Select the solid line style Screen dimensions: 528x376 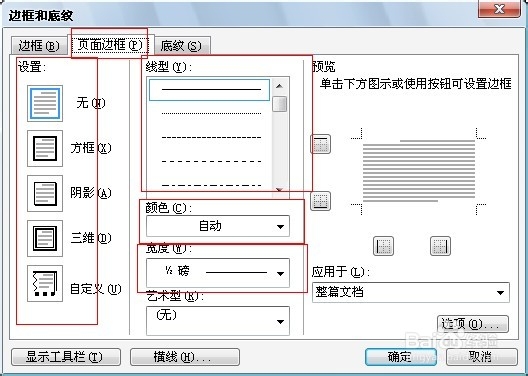pyautogui.click(x=209, y=90)
